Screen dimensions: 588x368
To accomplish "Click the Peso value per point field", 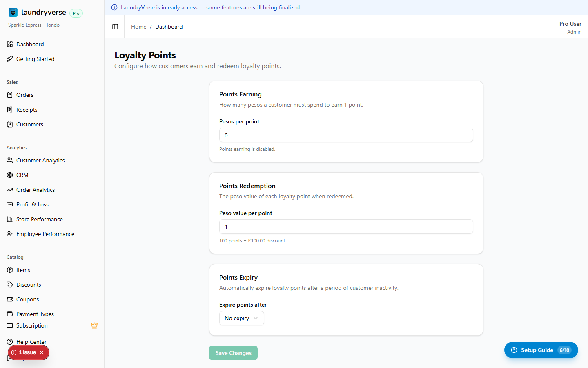I will click(346, 227).
